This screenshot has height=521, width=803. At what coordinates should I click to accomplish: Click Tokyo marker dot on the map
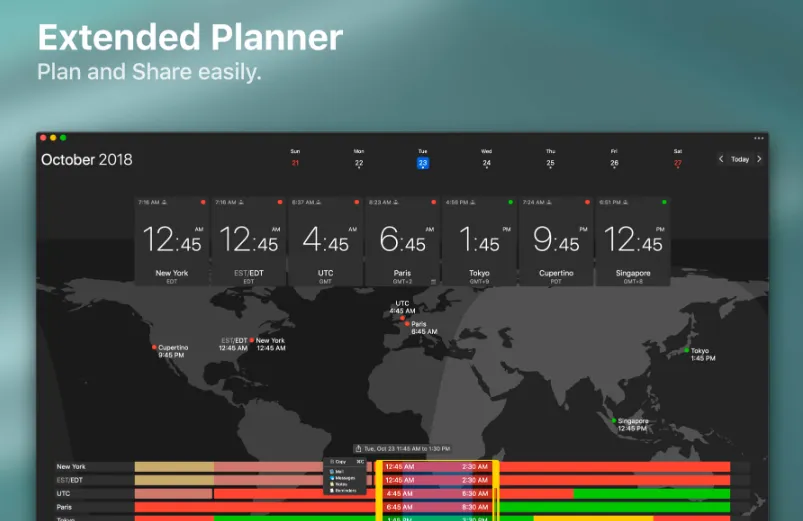coord(687,350)
